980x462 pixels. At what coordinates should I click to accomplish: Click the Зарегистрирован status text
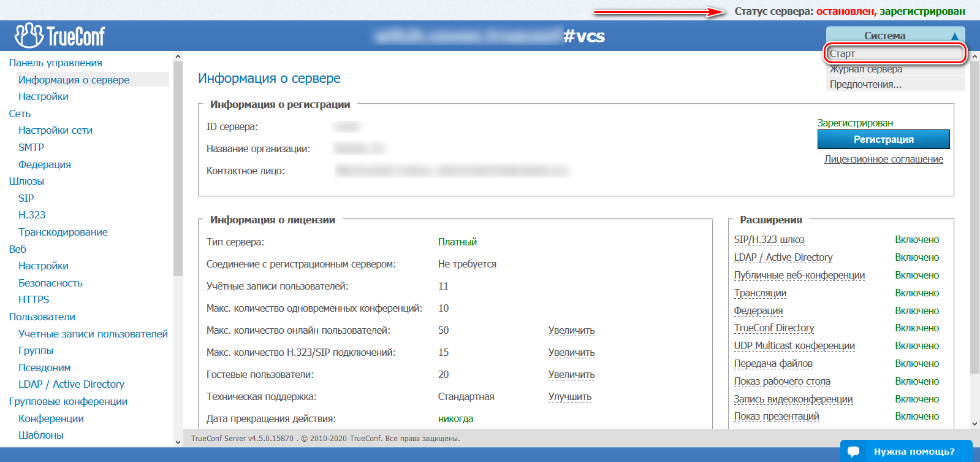click(x=855, y=123)
